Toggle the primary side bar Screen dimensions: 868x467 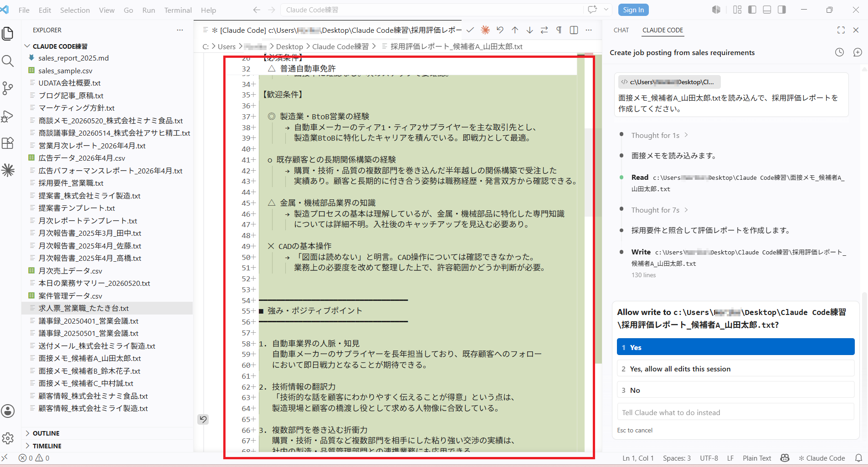pyautogui.click(x=752, y=10)
